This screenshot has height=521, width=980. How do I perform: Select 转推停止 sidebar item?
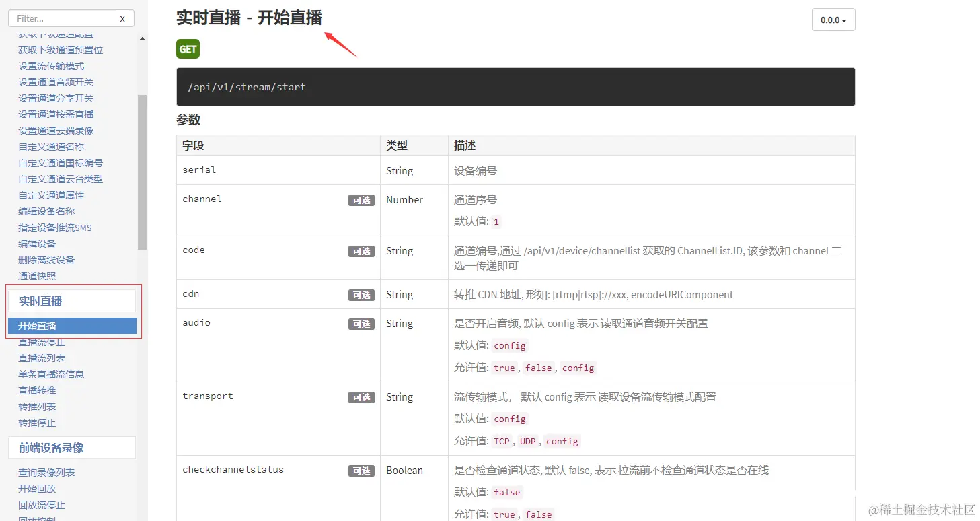[37, 423]
